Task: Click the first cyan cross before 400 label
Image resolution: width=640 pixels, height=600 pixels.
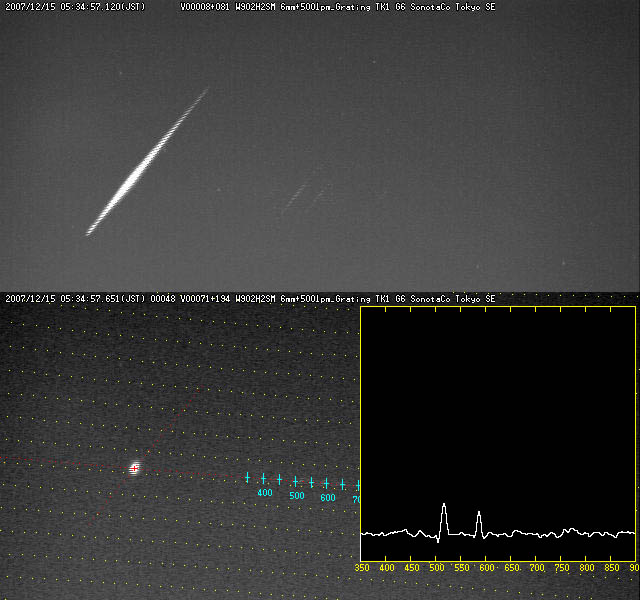Action: click(247, 477)
